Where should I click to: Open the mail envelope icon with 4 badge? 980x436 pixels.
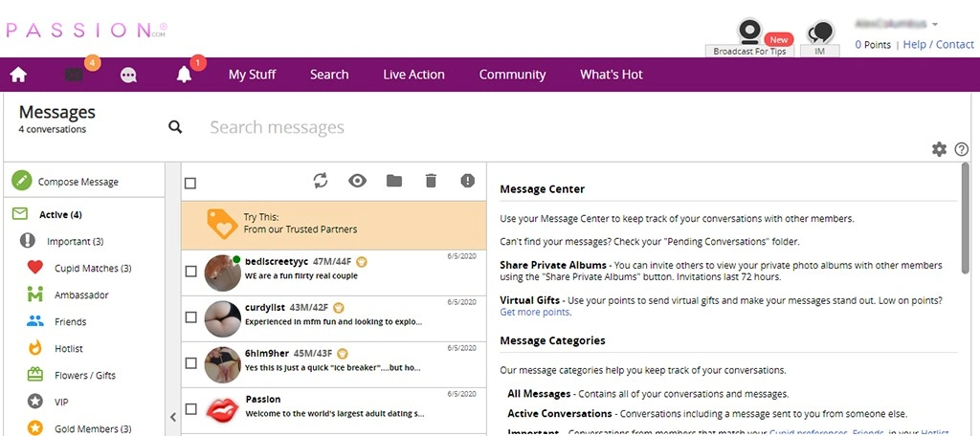pyautogui.click(x=74, y=75)
